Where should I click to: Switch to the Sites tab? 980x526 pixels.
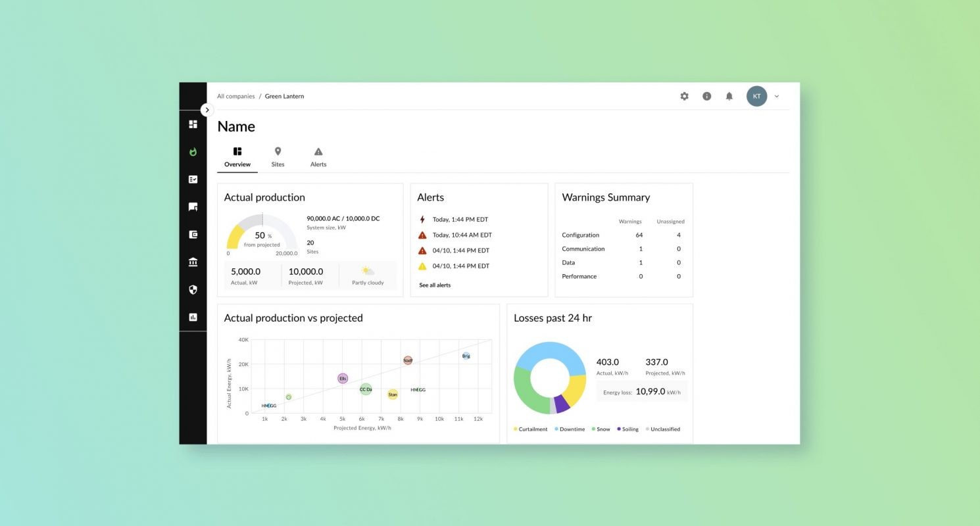tap(278, 158)
